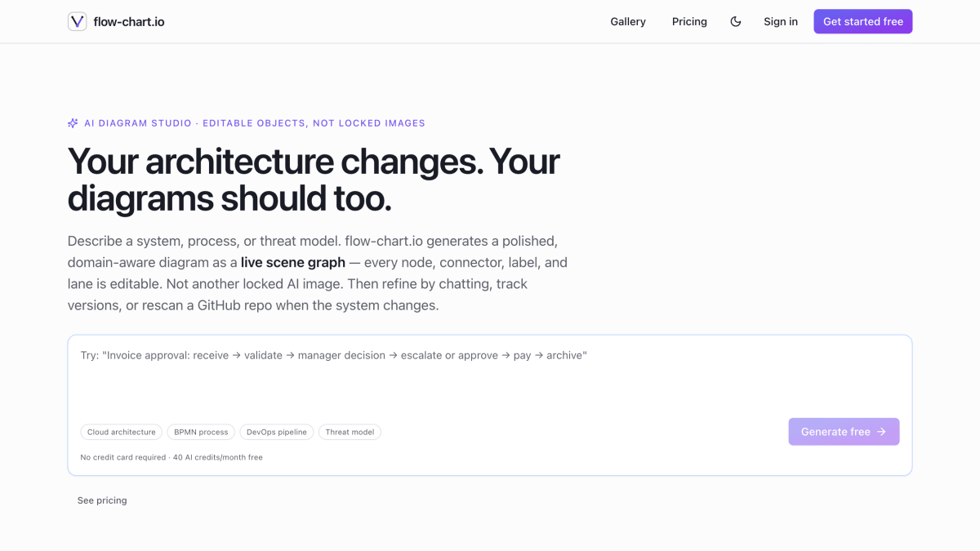Open the Gallery page

628,21
